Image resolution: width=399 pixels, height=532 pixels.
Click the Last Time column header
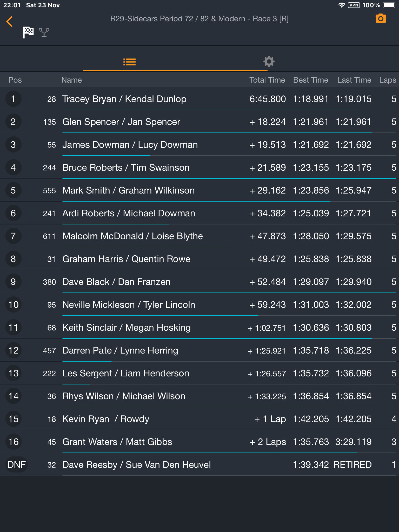pyautogui.click(x=354, y=80)
